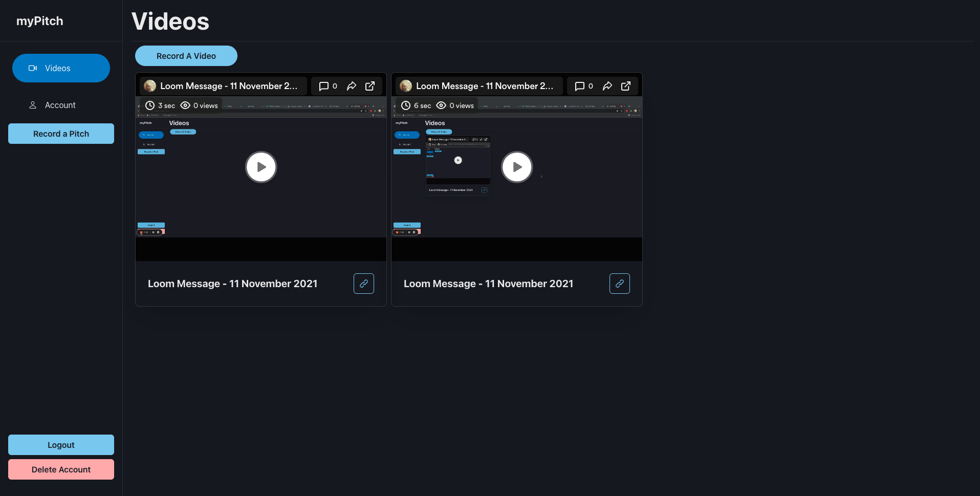Click the myPitch logo text
Viewport: 980px width, 496px height.
[x=40, y=21]
